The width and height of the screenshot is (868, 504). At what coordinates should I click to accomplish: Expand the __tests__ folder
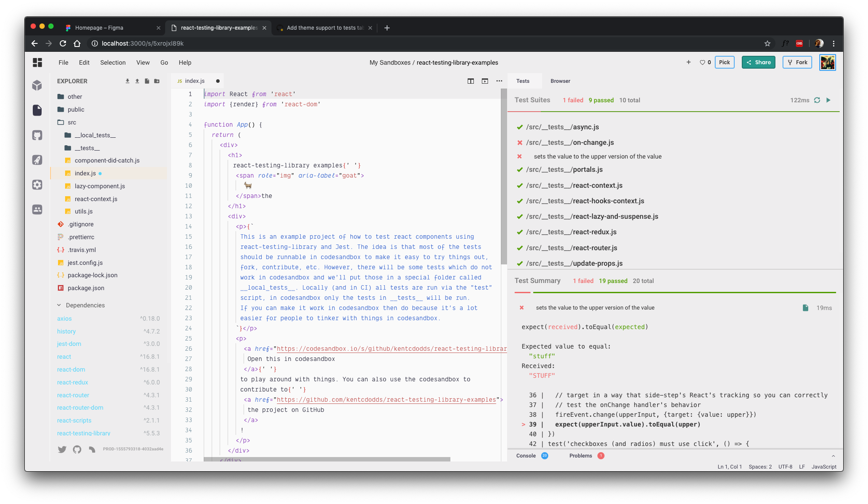click(x=87, y=148)
